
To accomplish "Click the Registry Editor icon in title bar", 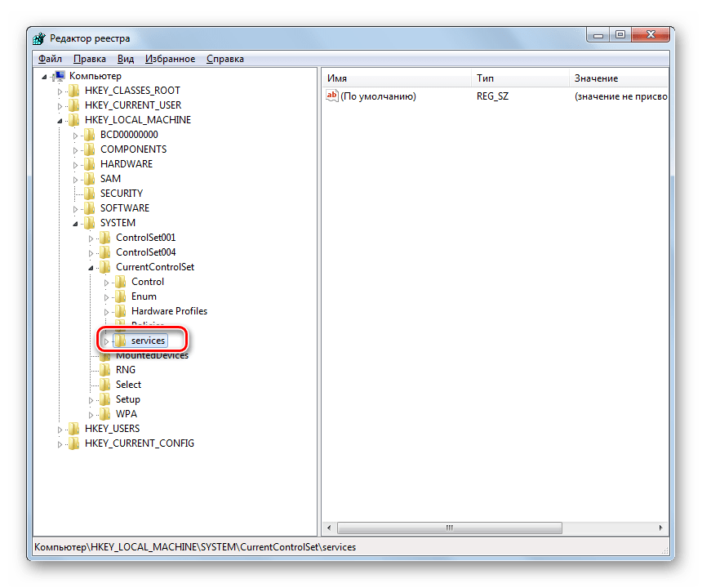I will 40,38.
